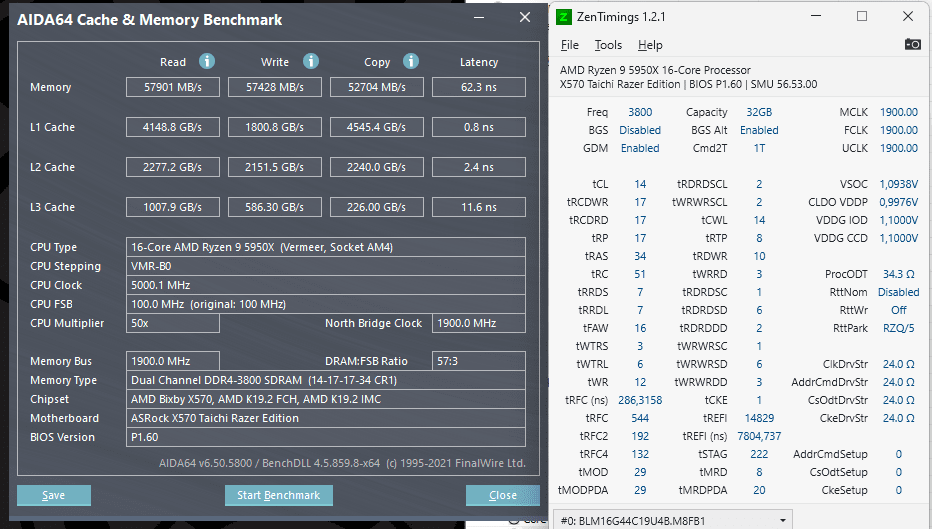This screenshot has height=529, width=932.
Task: Click the Memory Bus value 1900.0 MHz
Action: [173, 361]
